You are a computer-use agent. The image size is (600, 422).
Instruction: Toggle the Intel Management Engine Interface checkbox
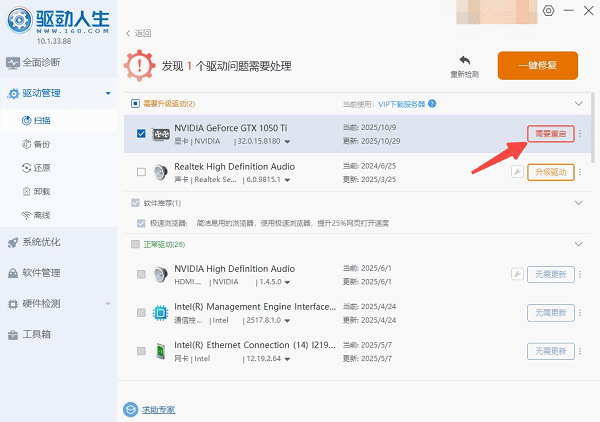141,313
